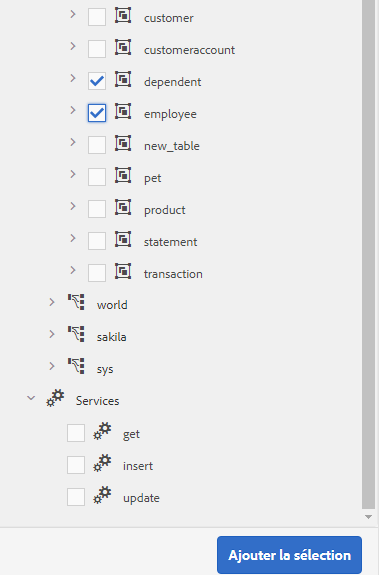Click the statement table icon
The image size is (379, 575).
[x=123, y=240]
